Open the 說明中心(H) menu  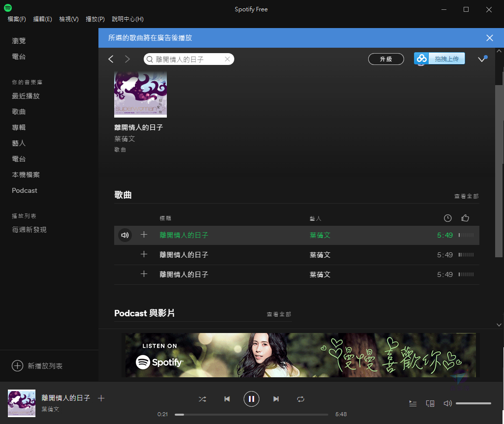[127, 19]
